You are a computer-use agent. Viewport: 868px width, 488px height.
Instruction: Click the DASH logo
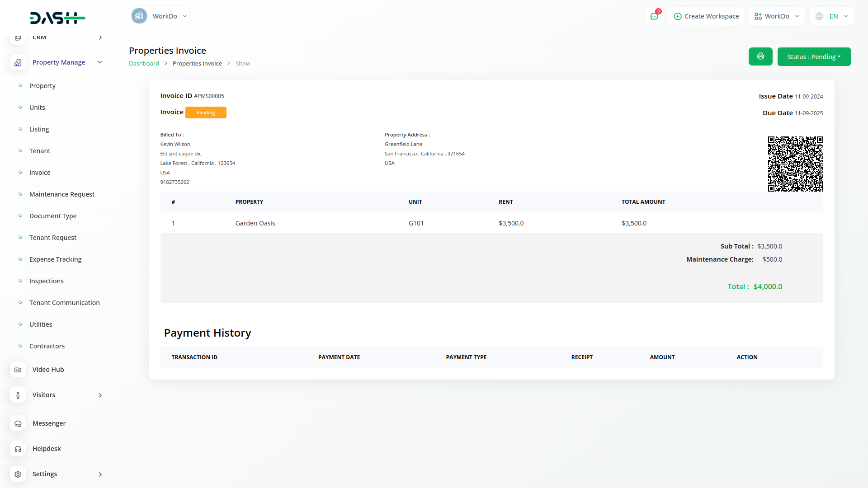(x=57, y=18)
